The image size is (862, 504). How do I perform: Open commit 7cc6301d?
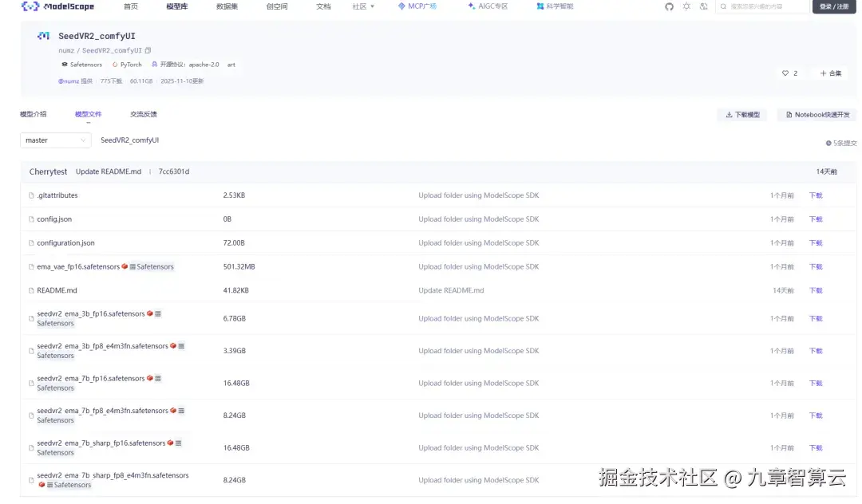174,171
